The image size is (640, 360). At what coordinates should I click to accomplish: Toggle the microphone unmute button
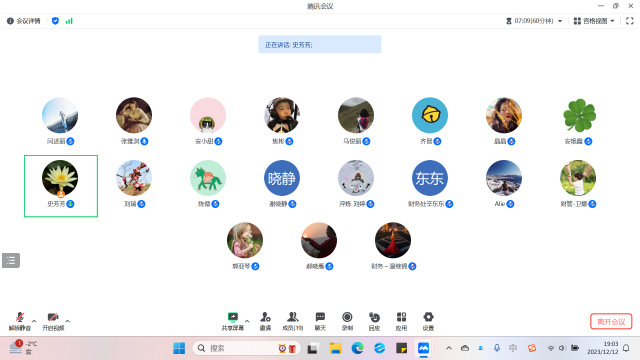click(20, 321)
